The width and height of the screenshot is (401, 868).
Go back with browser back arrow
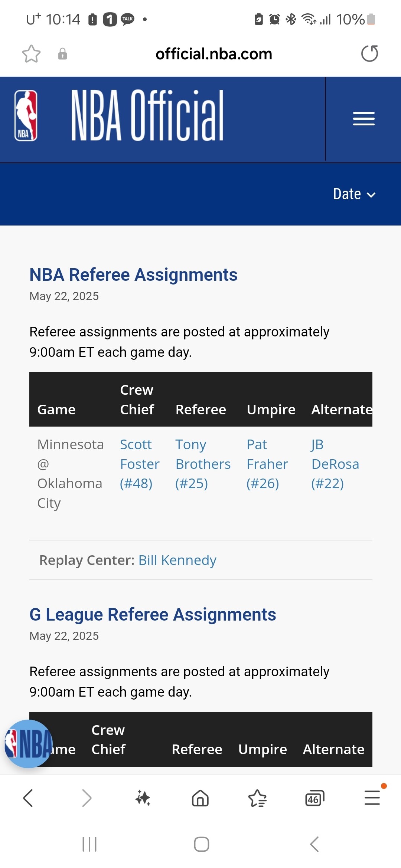pyautogui.click(x=28, y=798)
